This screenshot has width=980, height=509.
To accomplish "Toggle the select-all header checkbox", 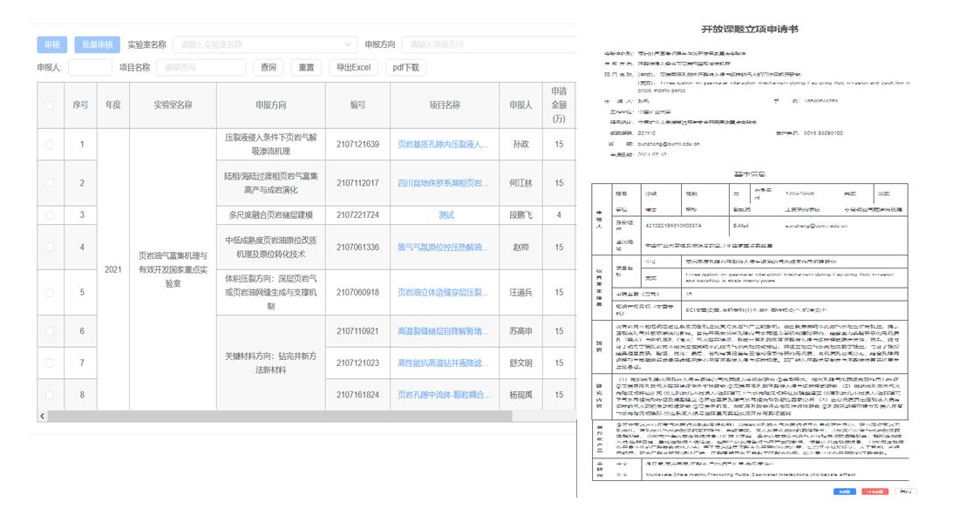I will pos(50,105).
